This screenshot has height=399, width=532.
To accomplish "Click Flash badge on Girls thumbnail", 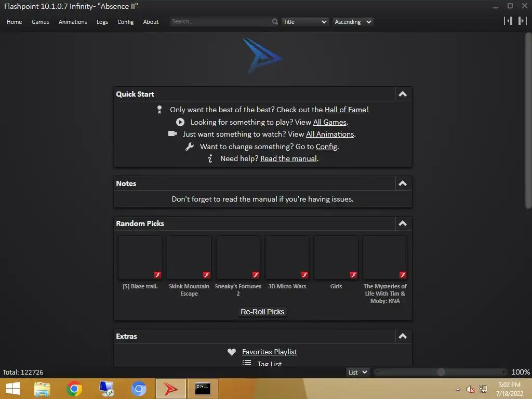I will (x=353, y=275).
